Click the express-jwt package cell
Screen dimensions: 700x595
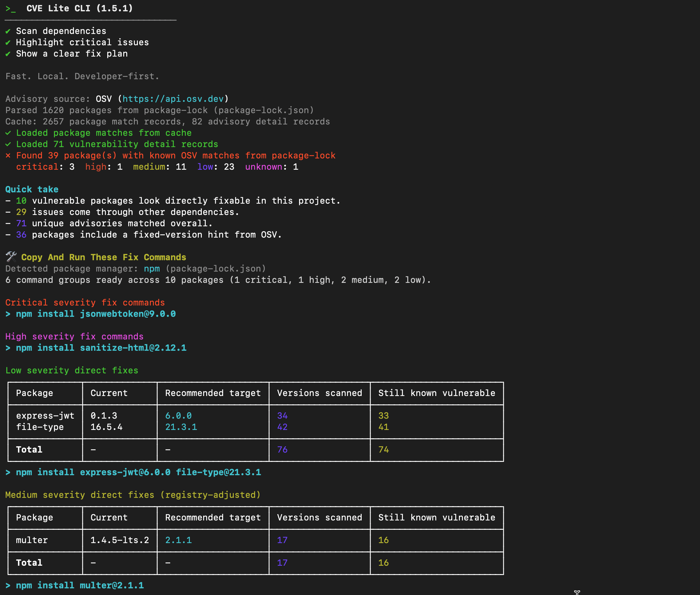(x=45, y=416)
